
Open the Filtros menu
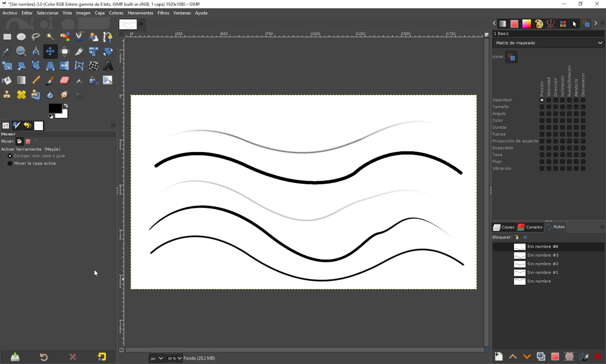[163, 12]
